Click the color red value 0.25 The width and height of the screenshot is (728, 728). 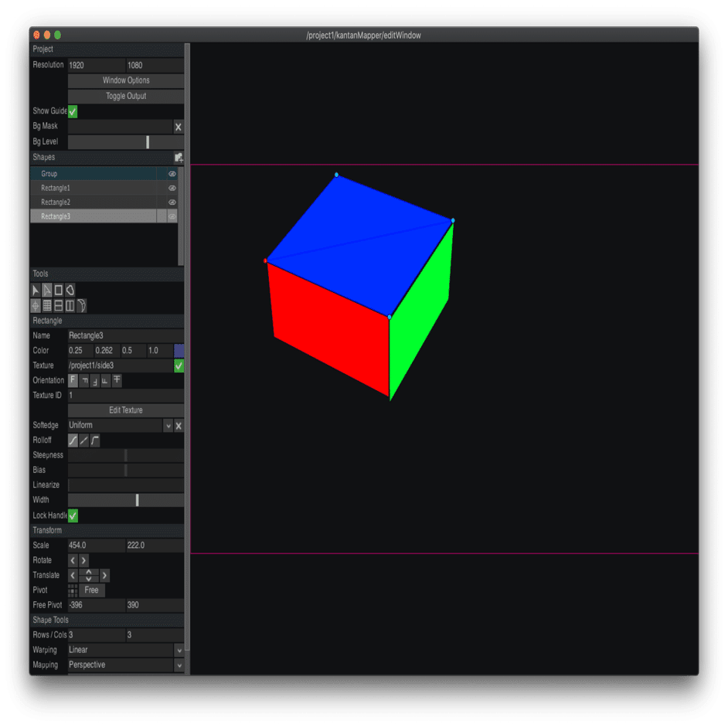click(x=80, y=351)
